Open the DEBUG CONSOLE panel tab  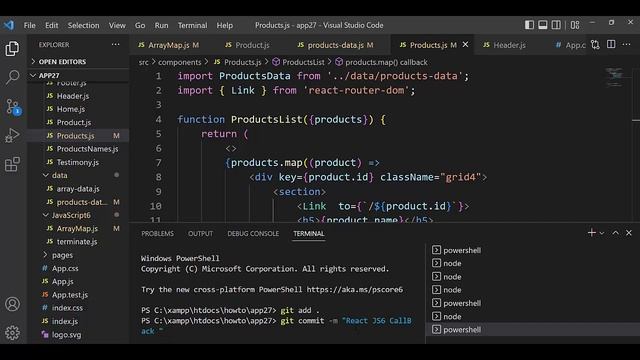click(x=253, y=233)
